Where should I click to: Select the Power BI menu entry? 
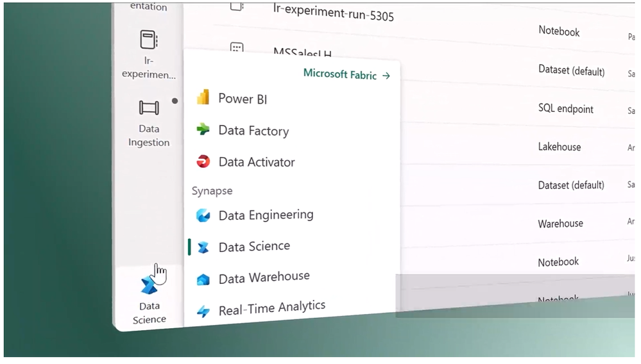pos(243,99)
